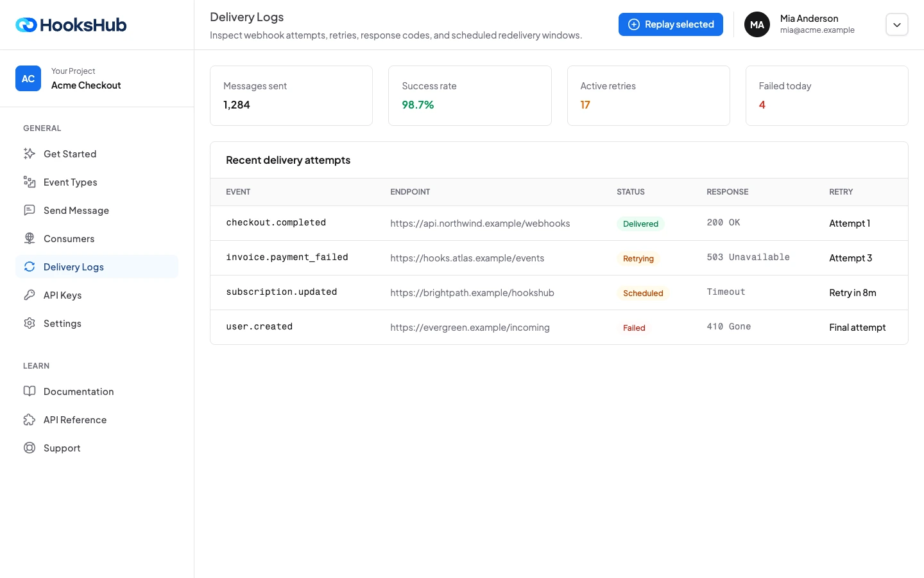Click the EVENT column header

[x=238, y=192]
